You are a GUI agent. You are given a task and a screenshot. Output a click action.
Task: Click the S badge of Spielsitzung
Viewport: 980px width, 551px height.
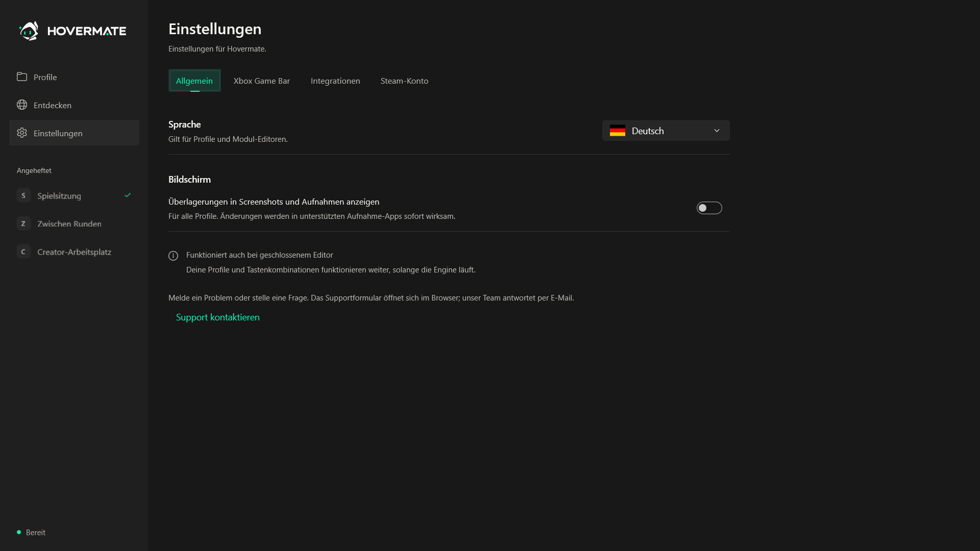23,195
